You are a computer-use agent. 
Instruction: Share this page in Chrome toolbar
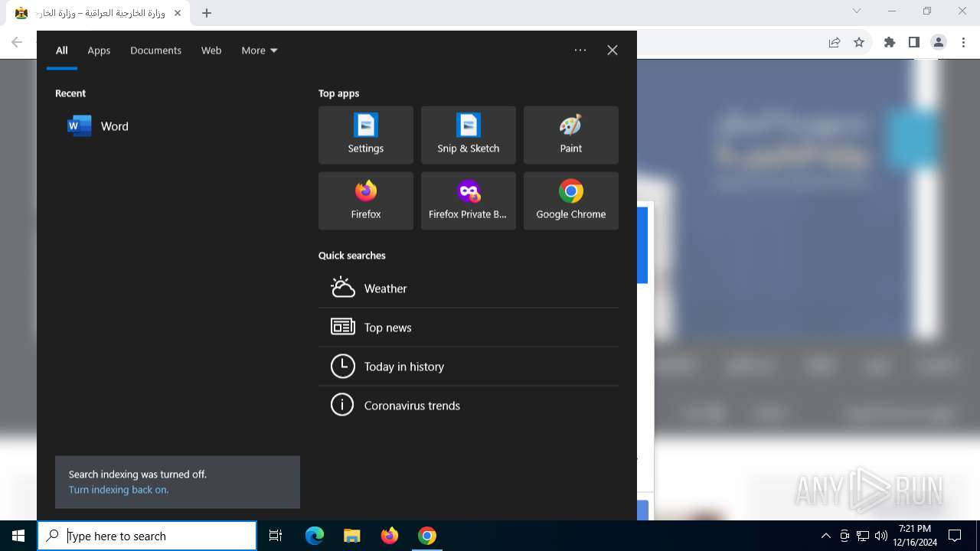point(835,43)
